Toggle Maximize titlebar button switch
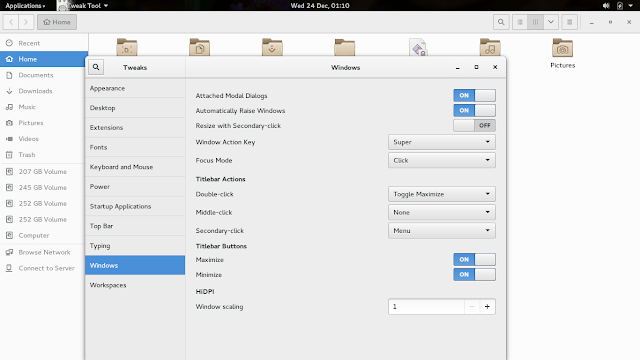The height and width of the screenshot is (360, 640). click(474, 259)
